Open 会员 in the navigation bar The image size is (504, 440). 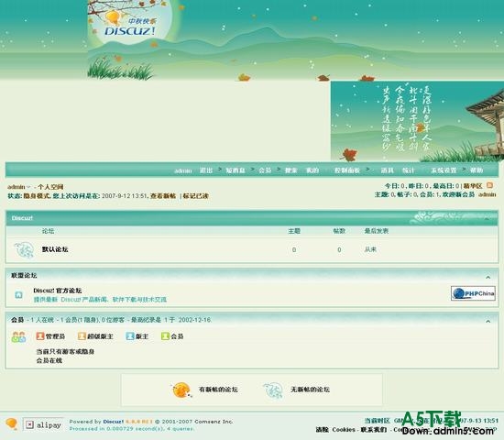[265, 170]
